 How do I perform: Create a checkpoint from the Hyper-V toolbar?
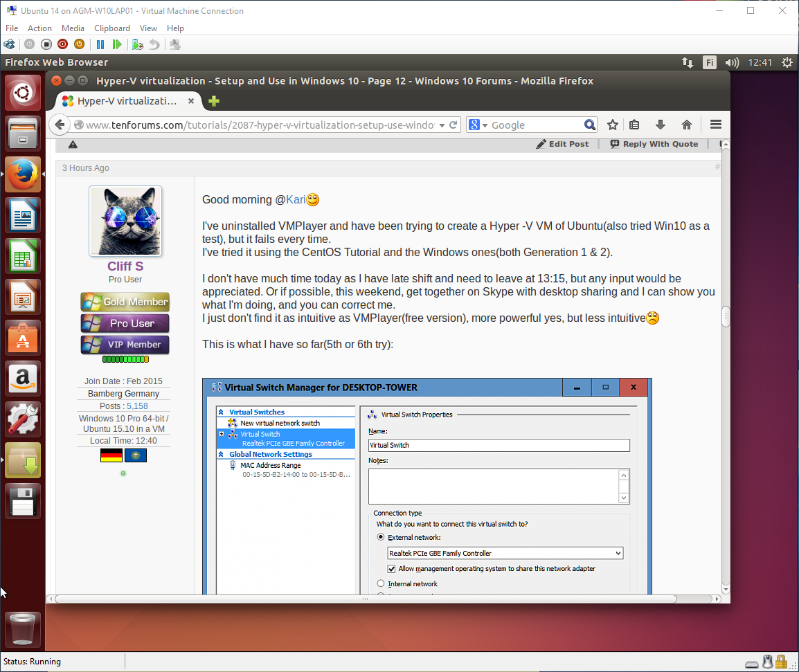coord(138,44)
